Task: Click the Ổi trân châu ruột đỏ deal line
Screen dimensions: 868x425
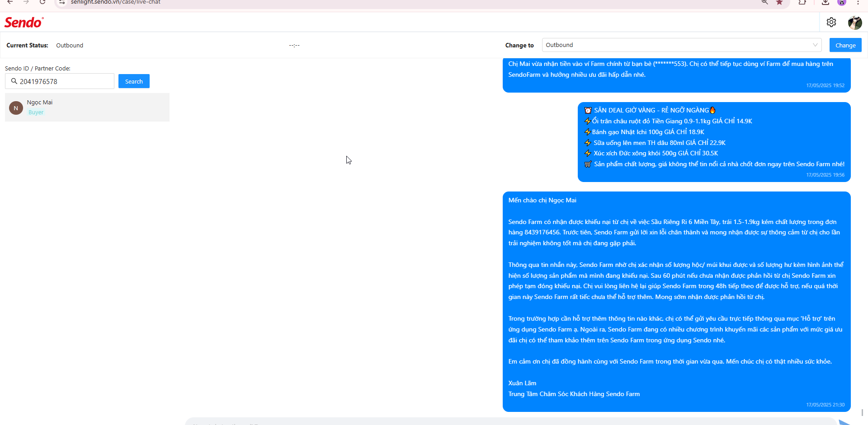Action: [x=668, y=121]
